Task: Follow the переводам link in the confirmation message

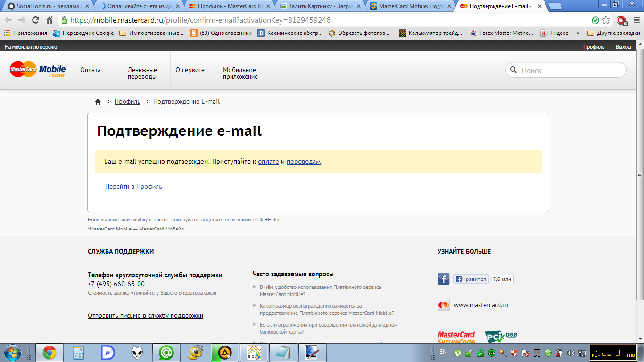Action: pos(304,161)
